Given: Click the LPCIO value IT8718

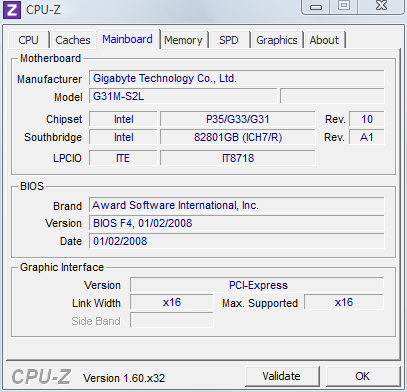Looking at the screenshot, I should [237, 158].
